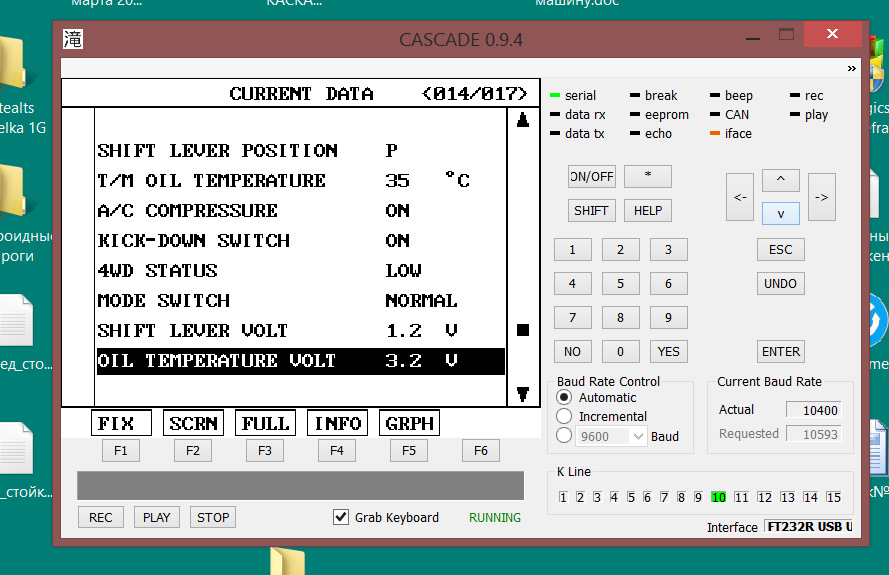The height and width of the screenshot is (575, 889).
Task: Click the F5 function key button
Action: coord(409,451)
